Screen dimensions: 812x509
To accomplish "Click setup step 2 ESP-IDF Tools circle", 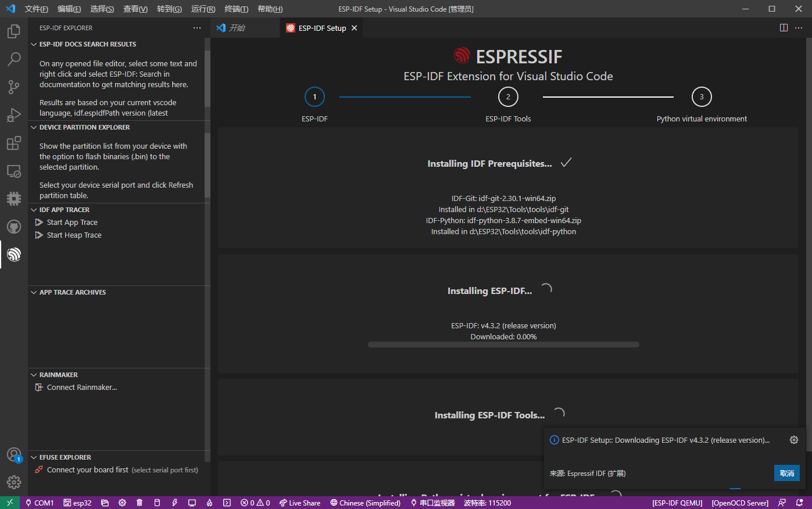I will (x=508, y=97).
